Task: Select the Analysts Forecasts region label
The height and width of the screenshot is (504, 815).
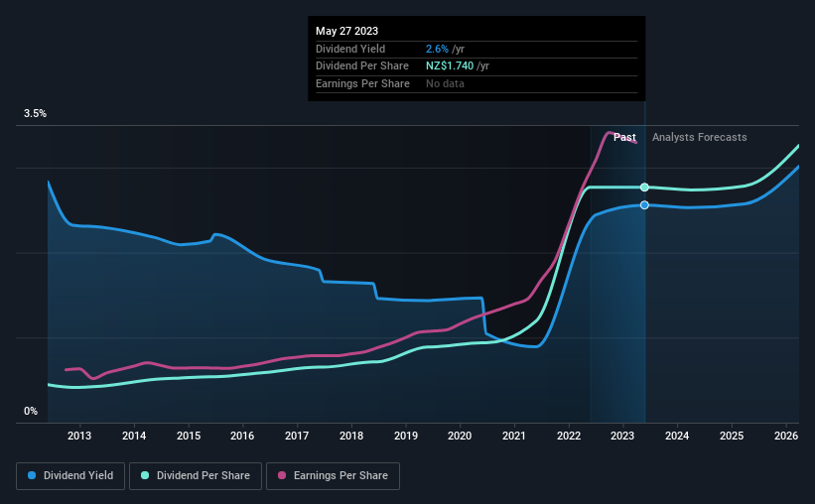Action: [x=699, y=137]
